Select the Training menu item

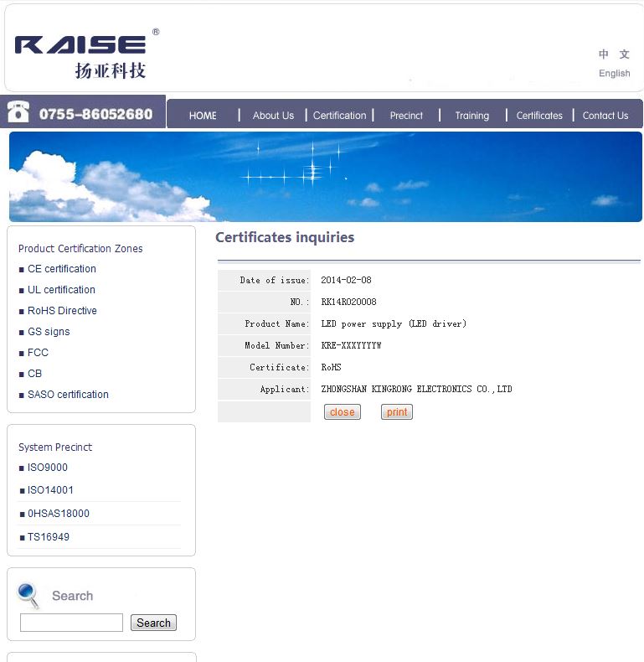click(471, 116)
